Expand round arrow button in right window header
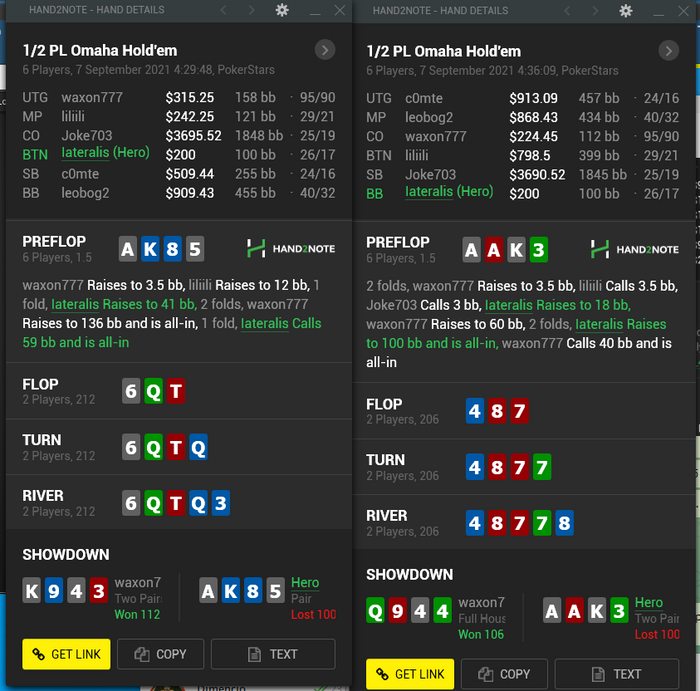 point(669,51)
